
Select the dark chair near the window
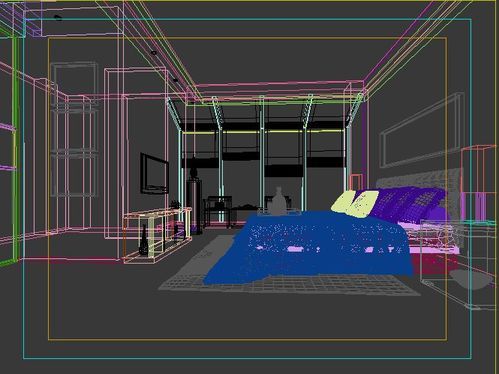[x=218, y=211]
